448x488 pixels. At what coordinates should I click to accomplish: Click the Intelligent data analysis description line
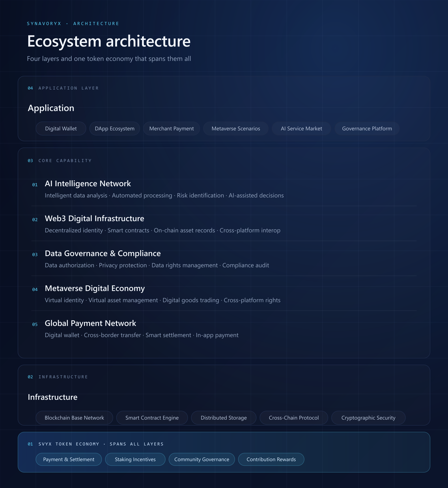pos(164,196)
